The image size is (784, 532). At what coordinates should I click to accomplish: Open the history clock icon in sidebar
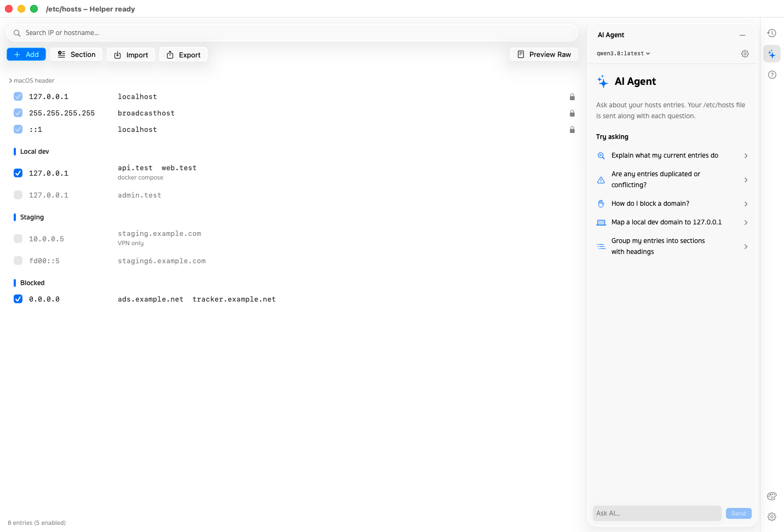[772, 33]
